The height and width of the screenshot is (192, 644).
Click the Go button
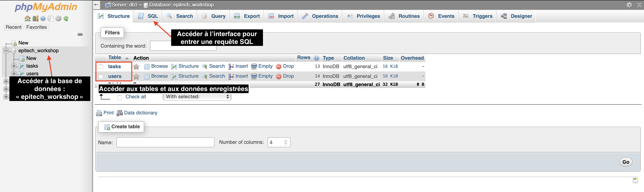[626, 162]
